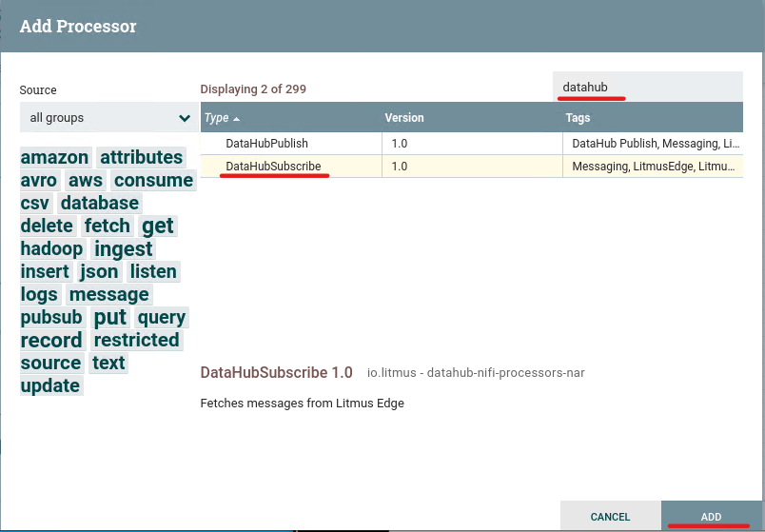This screenshot has height=532, width=765.
Task: Filter by the amazon tag
Action: point(54,157)
